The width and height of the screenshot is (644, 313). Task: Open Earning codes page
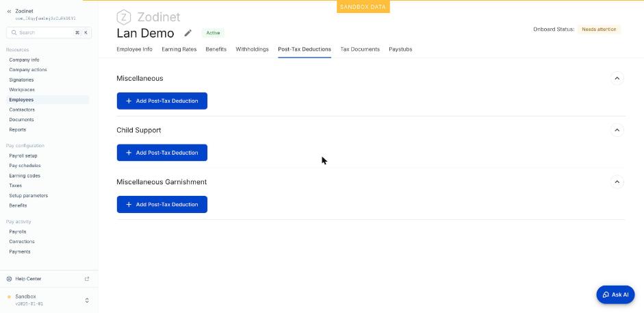point(25,176)
